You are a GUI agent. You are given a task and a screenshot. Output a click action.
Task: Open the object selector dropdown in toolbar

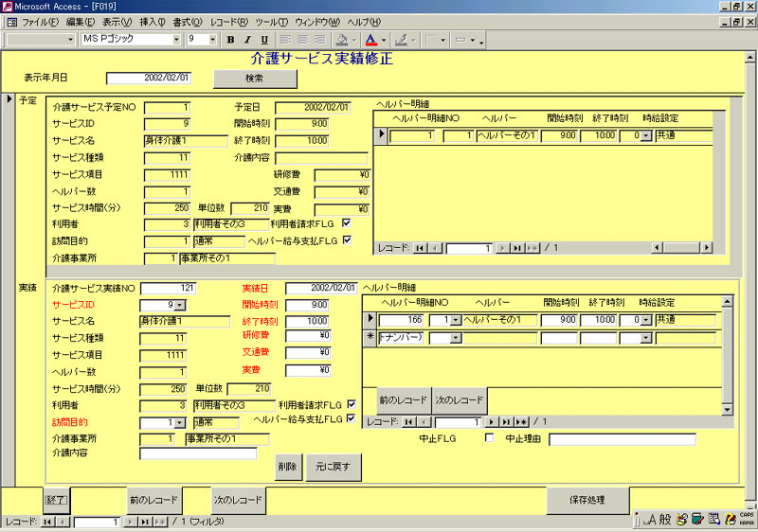click(71, 40)
